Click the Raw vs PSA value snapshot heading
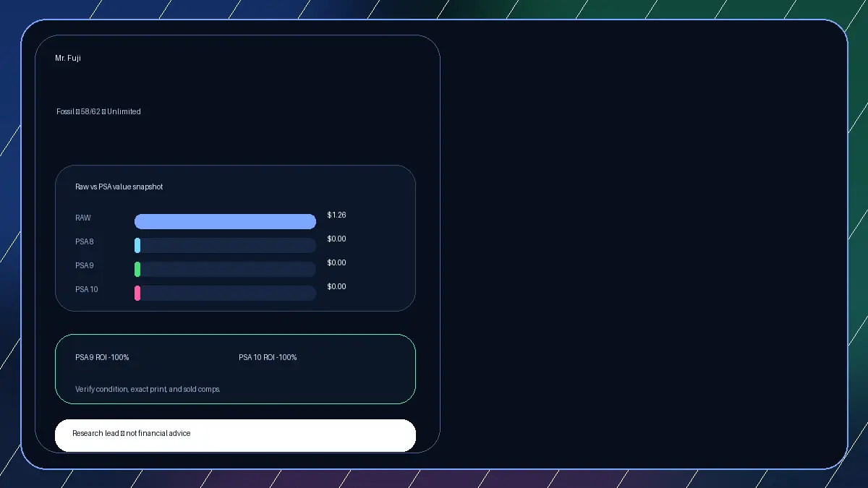This screenshot has height=488, width=868. [119, 187]
